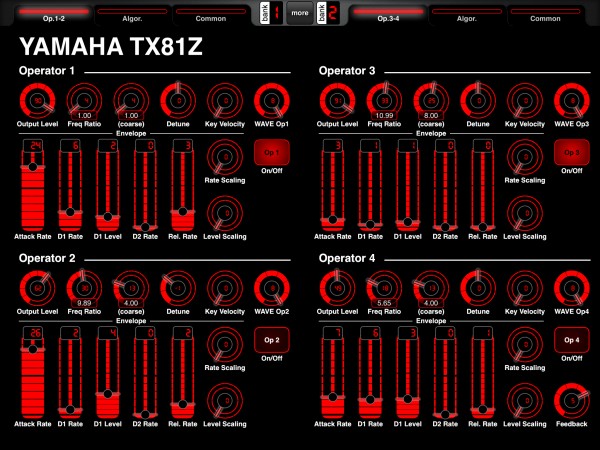Click Operator 4 D1 Level slider

(408, 373)
